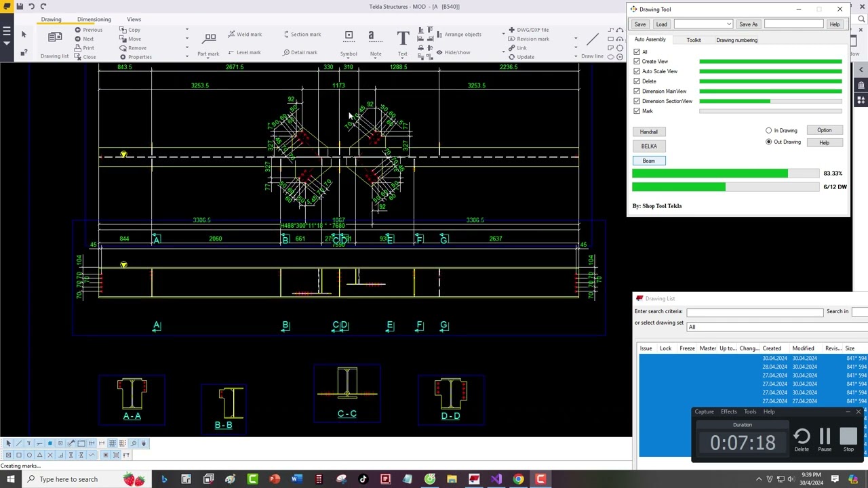The width and height of the screenshot is (868, 488).
Task: Insert a DWG/DXF file
Action: tap(528, 30)
